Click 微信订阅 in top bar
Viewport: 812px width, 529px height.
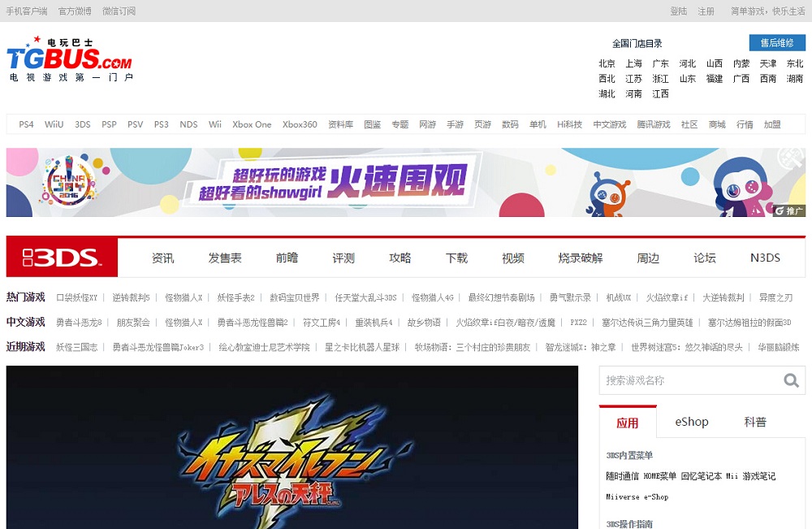click(x=119, y=11)
